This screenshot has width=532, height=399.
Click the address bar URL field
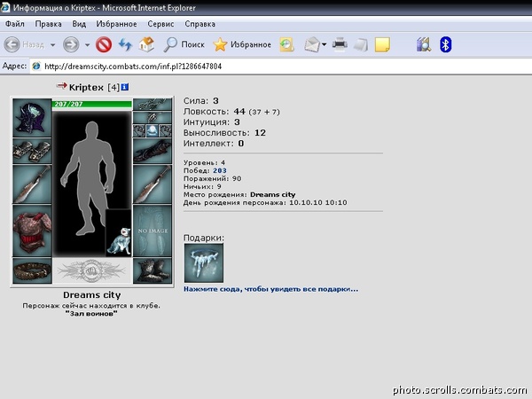tap(281, 66)
